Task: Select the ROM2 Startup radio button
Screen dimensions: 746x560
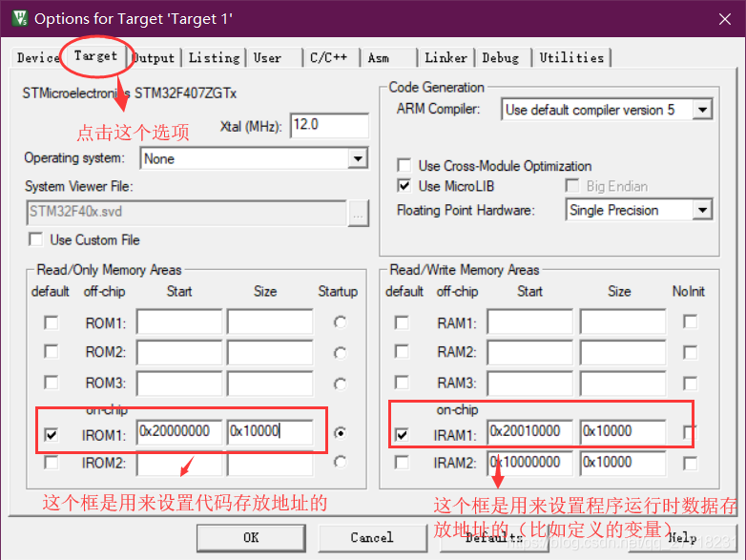Action: click(x=341, y=353)
